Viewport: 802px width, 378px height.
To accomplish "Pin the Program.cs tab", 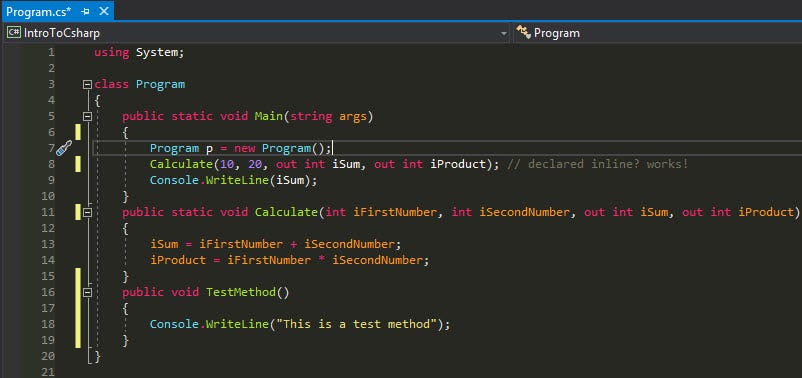I will pos(85,11).
